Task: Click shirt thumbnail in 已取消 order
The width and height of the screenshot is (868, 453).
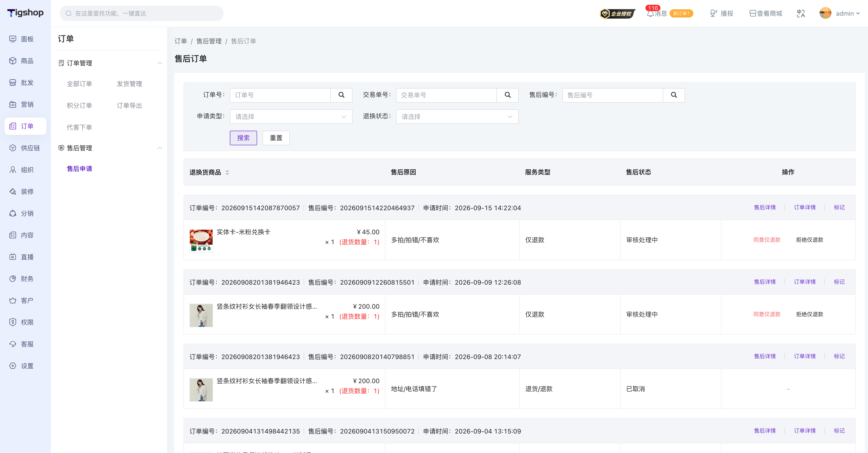Action: [x=201, y=390]
